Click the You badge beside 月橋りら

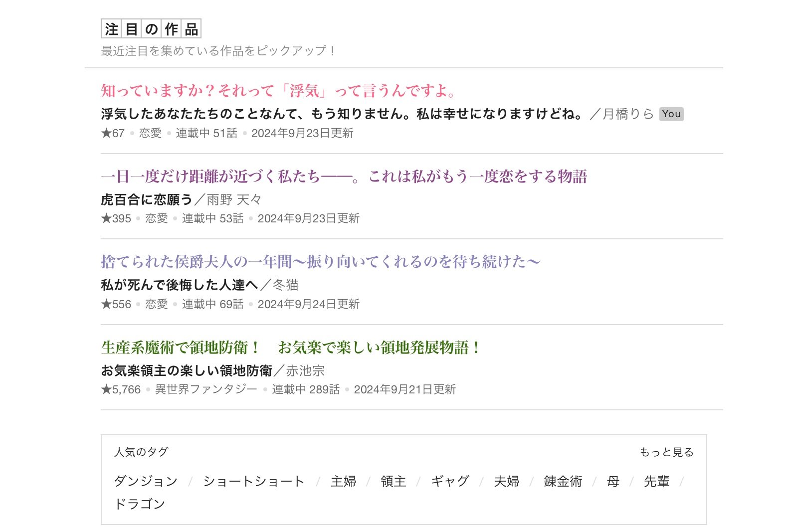tap(671, 114)
